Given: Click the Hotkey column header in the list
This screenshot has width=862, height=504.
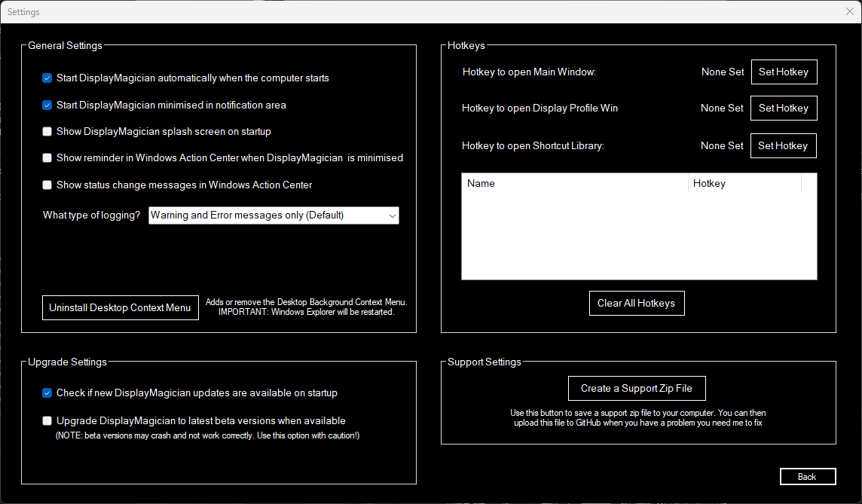Looking at the screenshot, I should coord(744,184).
